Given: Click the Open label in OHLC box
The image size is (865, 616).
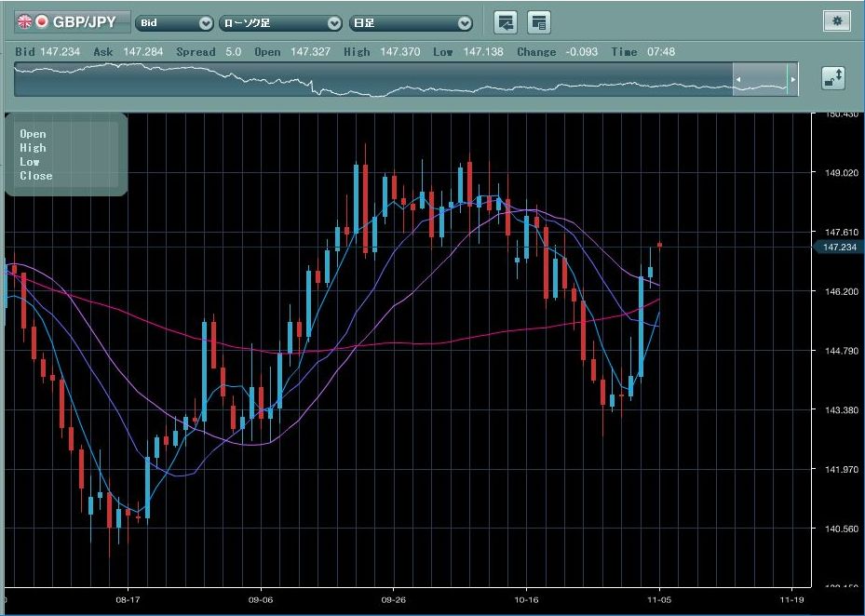Looking at the screenshot, I should [34, 133].
